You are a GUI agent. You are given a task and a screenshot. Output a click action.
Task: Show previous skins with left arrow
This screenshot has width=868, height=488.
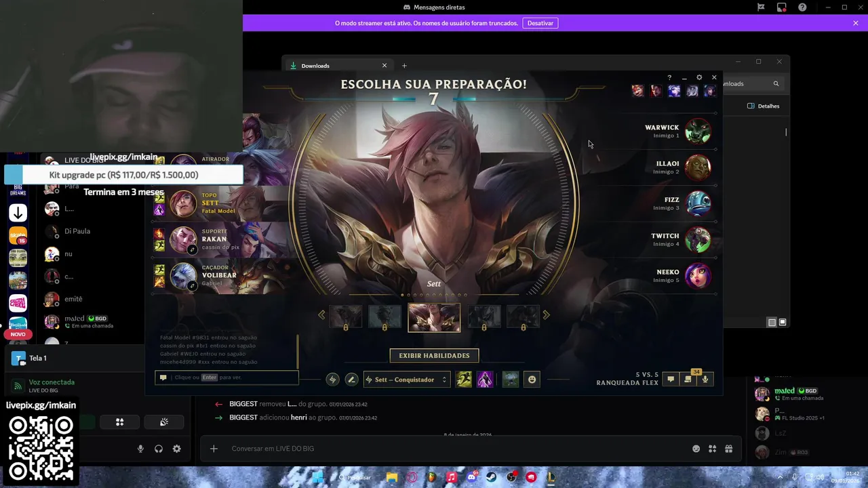click(321, 314)
